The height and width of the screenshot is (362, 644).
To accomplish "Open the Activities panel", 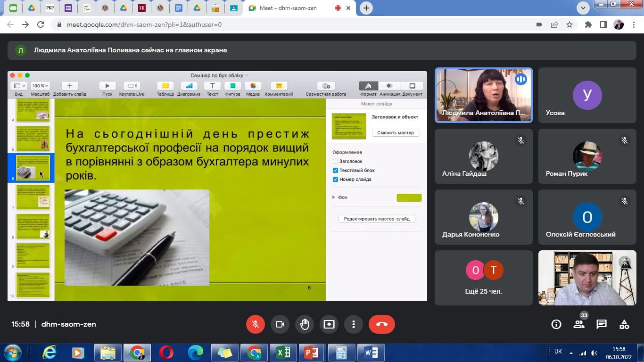I will (624, 324).
